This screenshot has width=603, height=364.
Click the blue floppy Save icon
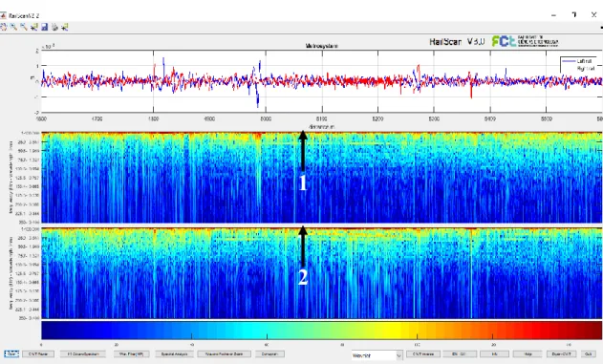pos(45,27)
